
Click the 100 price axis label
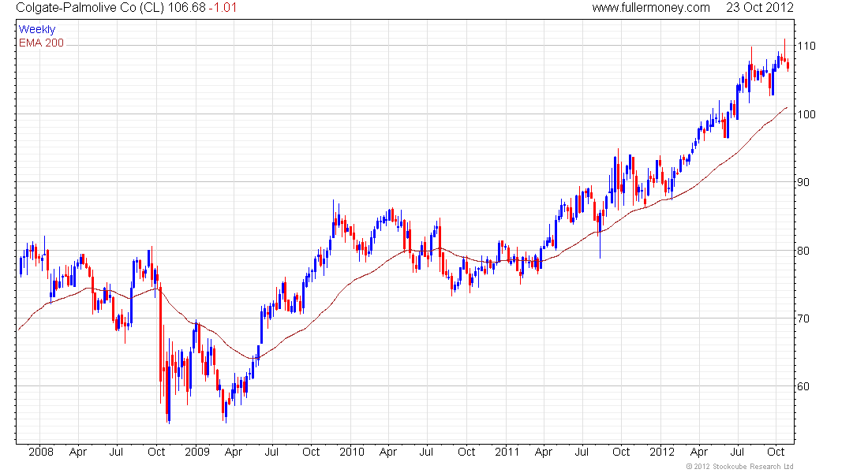click(806, 114)
